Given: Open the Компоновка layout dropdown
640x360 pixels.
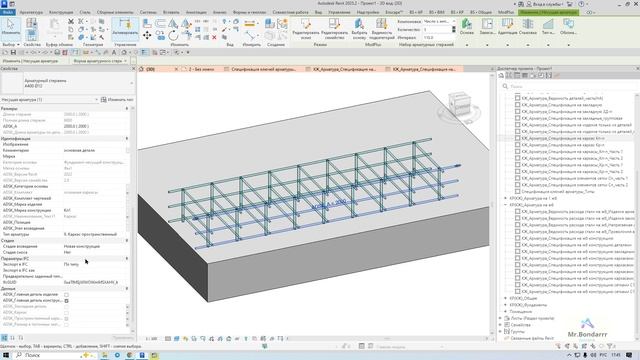Looking at the screenshot, I should click(439, 21).
